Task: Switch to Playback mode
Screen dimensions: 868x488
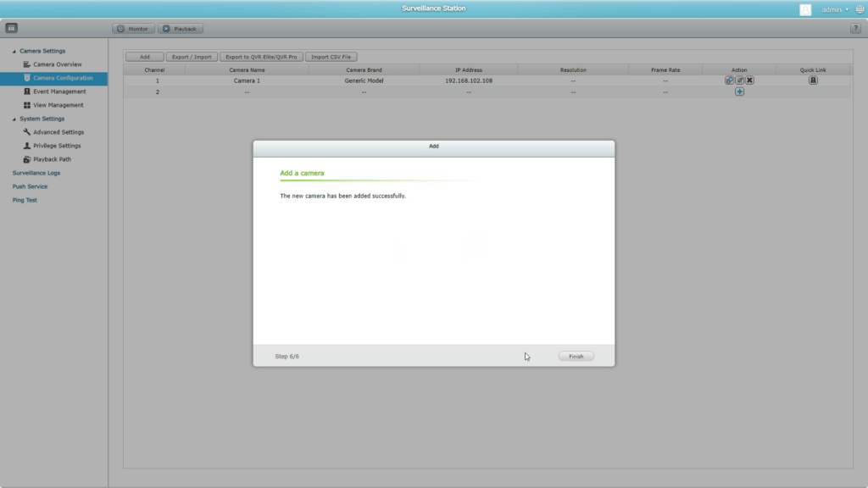Action: pyautogui.click(x=181, y=28)
